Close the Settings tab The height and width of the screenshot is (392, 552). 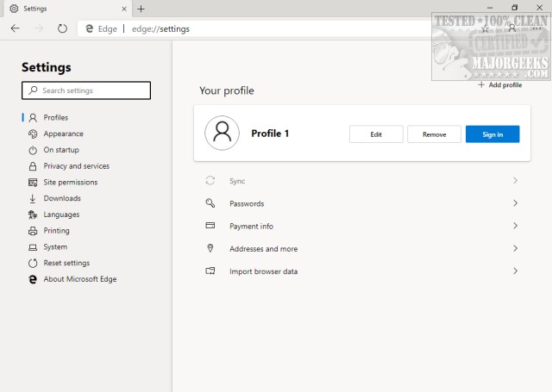122,9
